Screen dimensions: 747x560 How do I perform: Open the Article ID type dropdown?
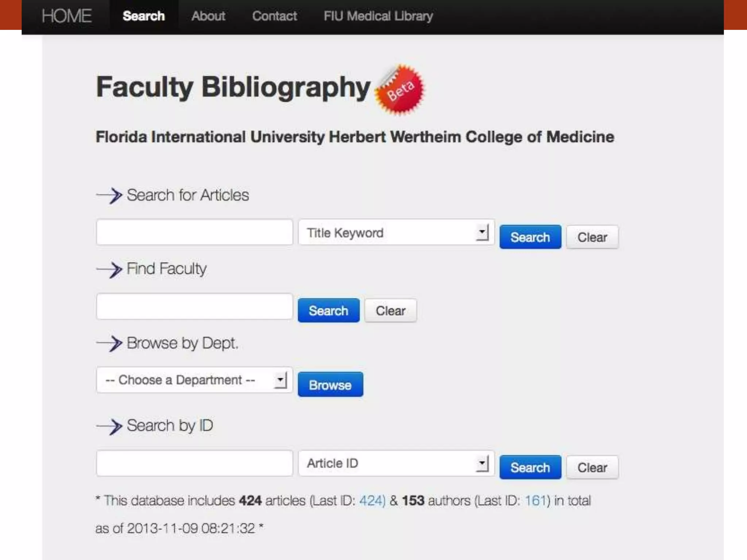click(396, 463)
